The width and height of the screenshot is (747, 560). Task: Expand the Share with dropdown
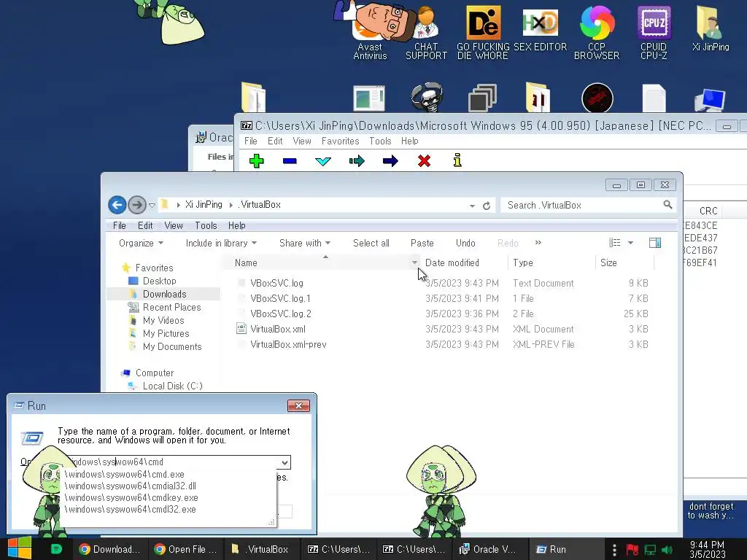[x=305, y=243]
